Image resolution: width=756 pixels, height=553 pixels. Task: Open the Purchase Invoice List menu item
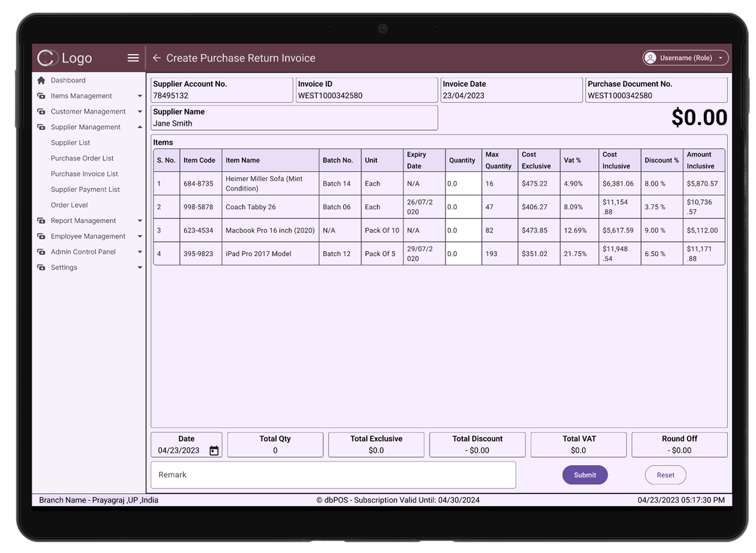tap(84, 174)
